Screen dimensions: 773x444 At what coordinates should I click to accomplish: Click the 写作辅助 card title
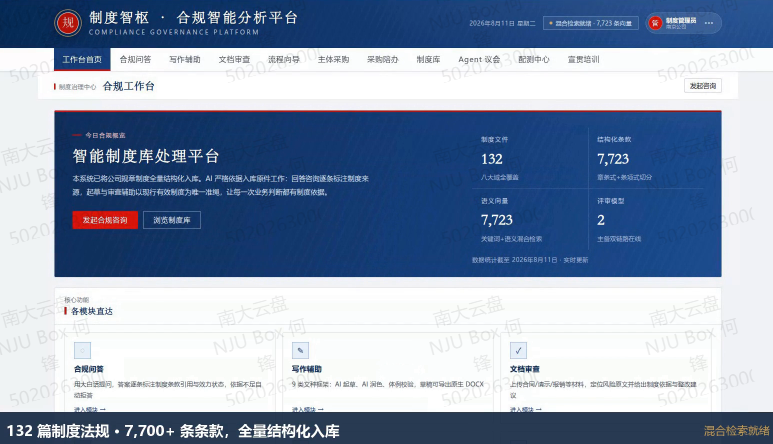[x=307, y=369]
